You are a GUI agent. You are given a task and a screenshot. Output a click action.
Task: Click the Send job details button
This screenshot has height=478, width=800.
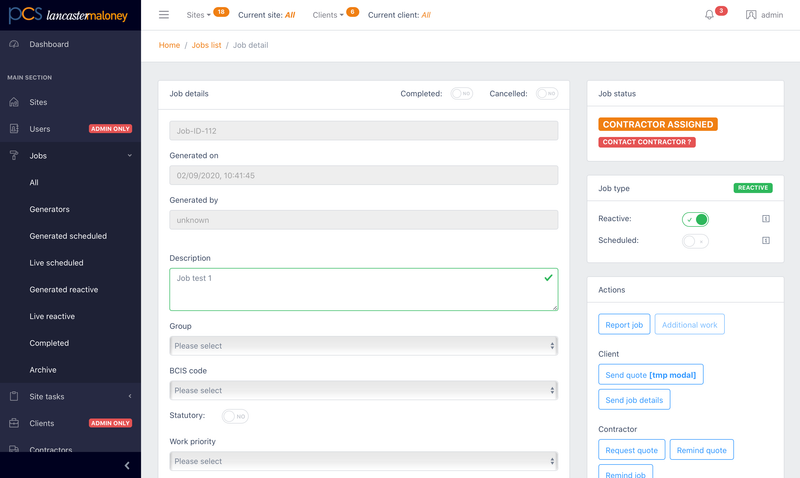634,399
